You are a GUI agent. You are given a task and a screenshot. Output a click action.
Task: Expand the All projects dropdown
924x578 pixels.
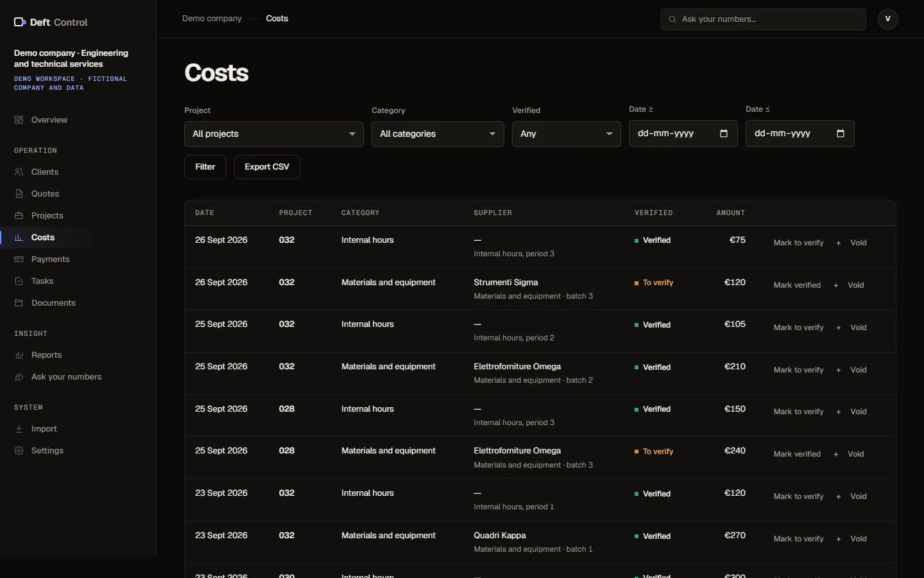274,134
